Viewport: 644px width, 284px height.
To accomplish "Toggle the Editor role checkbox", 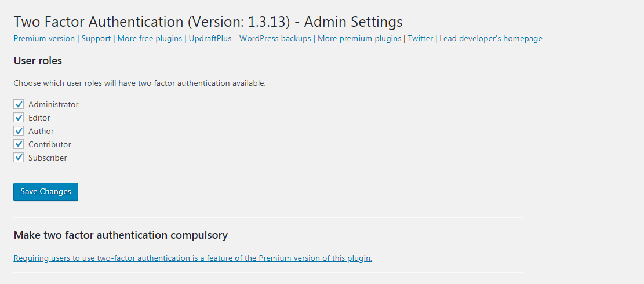I will click(19, 118).
